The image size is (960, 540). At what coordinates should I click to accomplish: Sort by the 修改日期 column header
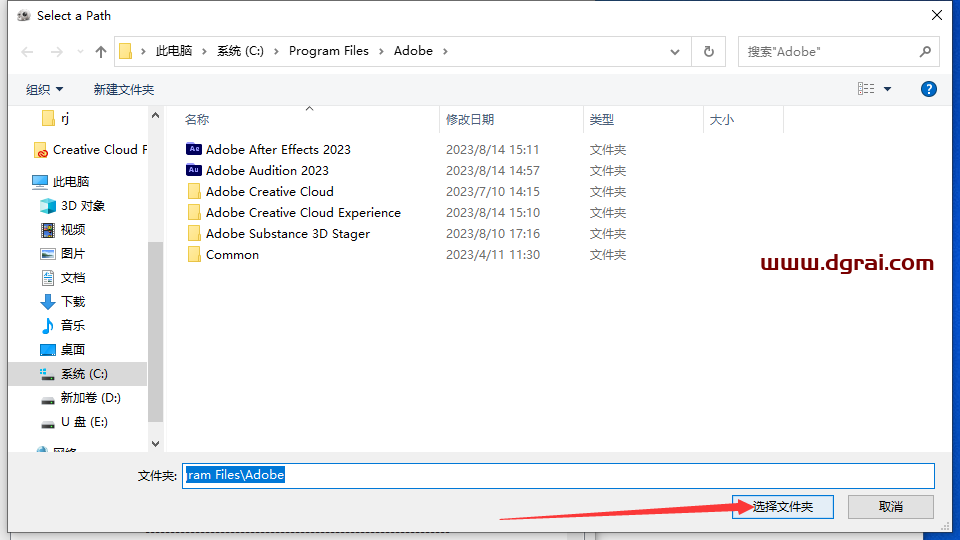click(x=470, y=119)
